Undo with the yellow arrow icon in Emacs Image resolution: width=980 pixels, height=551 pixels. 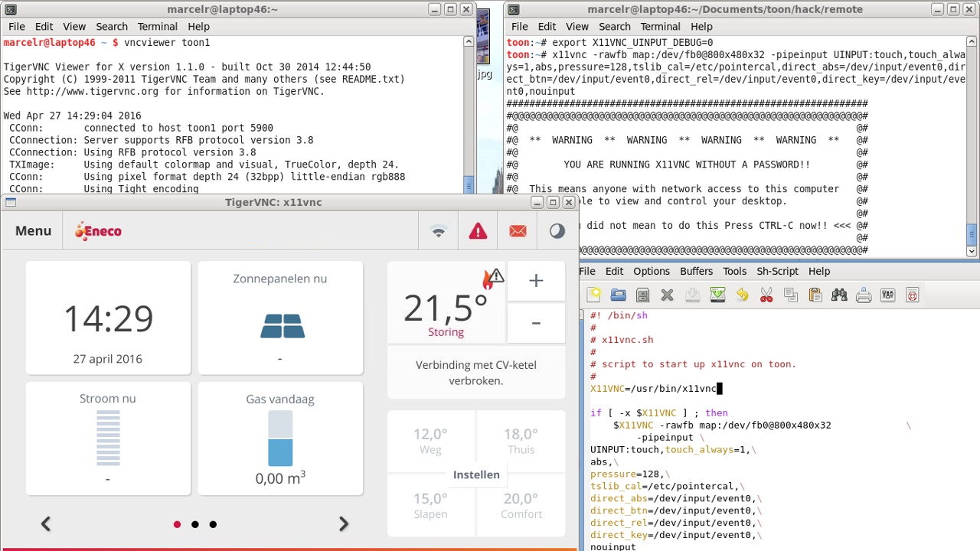pos(742,295)
